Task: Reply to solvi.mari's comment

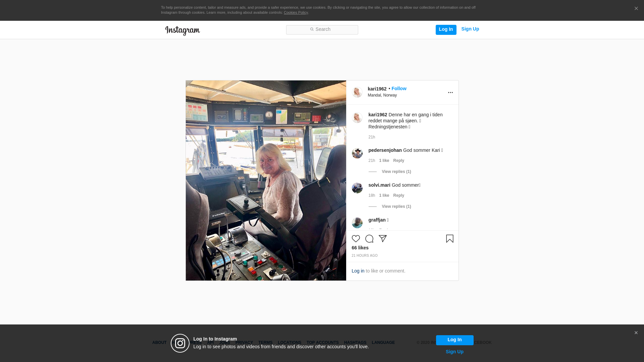Action: [x=398, y=195]
